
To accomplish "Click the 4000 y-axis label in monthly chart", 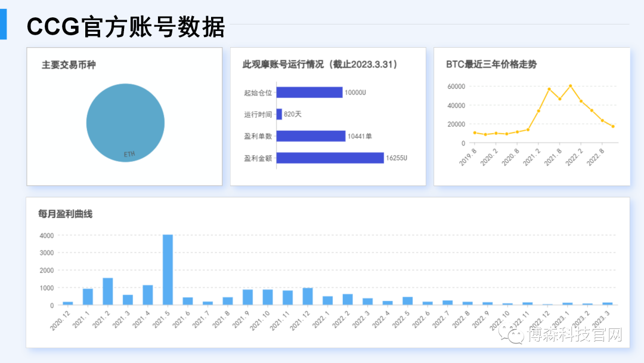I will (x=47, y=236).
